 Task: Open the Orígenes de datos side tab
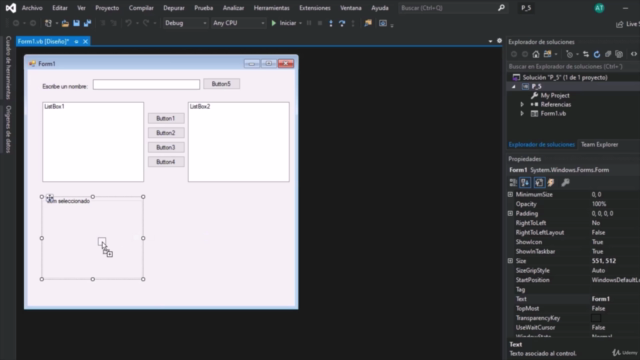pyautogui.click(x=8, y=129)
